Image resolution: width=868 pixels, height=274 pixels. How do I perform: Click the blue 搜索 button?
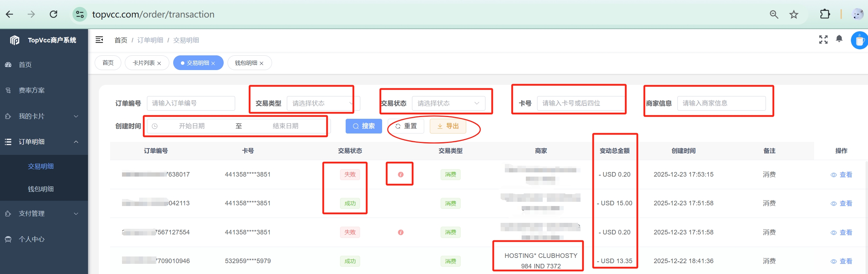[364, 126]
